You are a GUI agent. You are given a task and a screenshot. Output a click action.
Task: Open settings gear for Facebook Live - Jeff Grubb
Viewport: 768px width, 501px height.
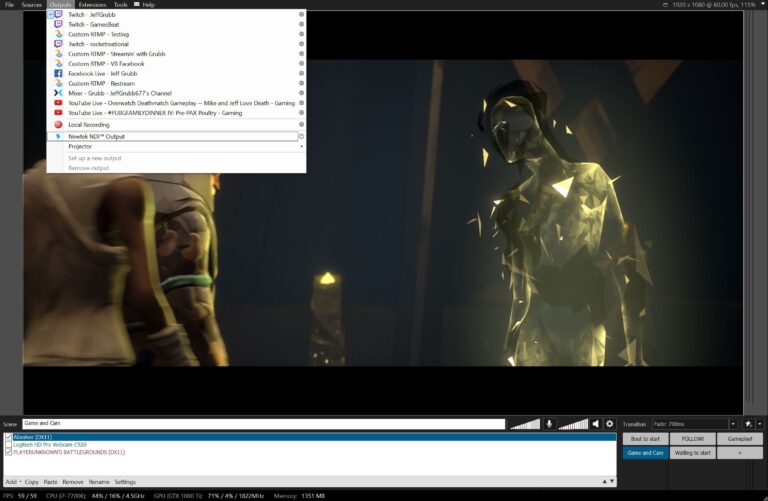pos(301,73)
